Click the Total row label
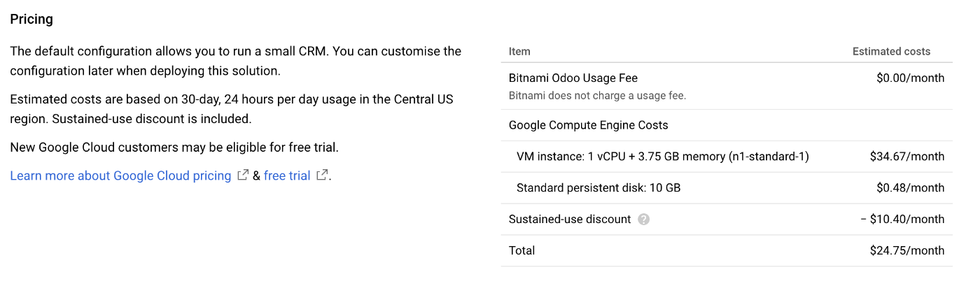980x300 pixels. 521,250
